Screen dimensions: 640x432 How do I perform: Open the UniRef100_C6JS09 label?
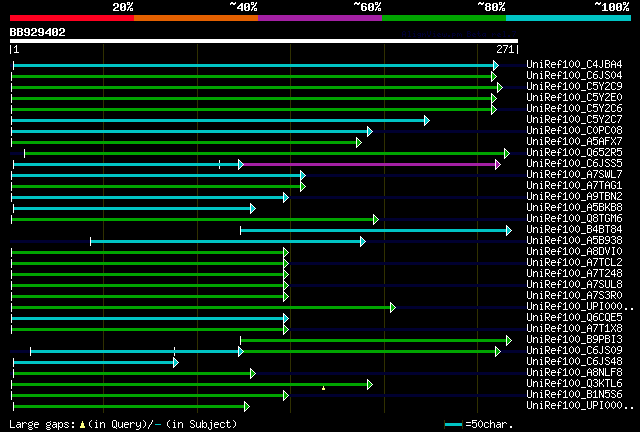(x=574, y=351)
